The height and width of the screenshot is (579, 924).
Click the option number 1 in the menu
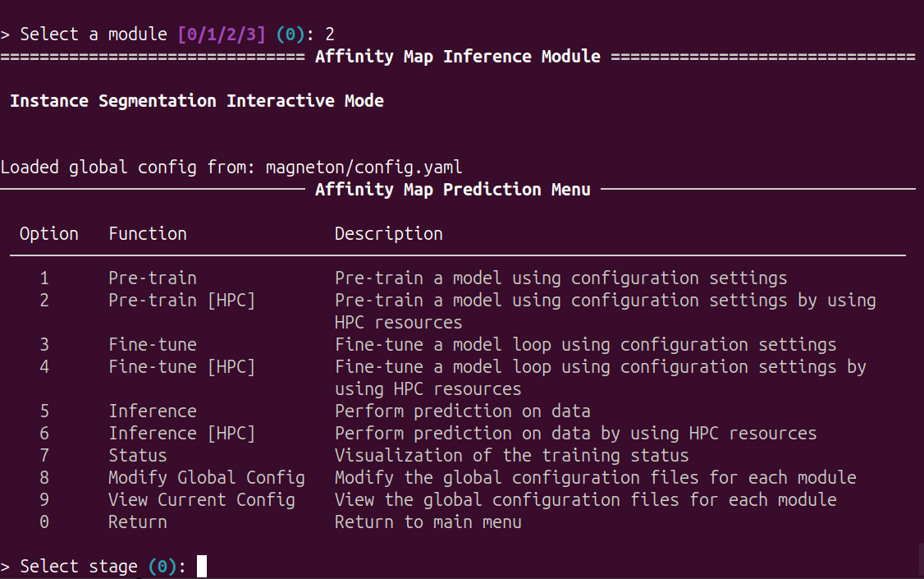[x=44, y=278]
